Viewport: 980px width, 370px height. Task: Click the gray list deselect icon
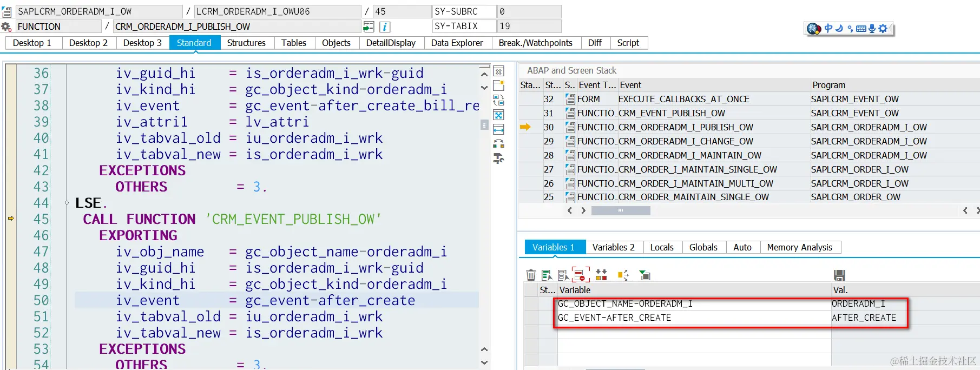(x=563, y=275)
